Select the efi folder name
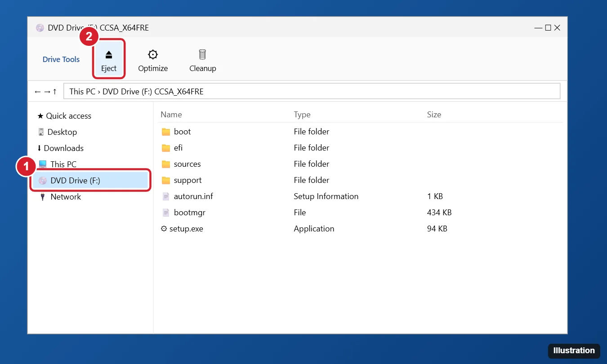607x364 pixels. coord(179,148)
